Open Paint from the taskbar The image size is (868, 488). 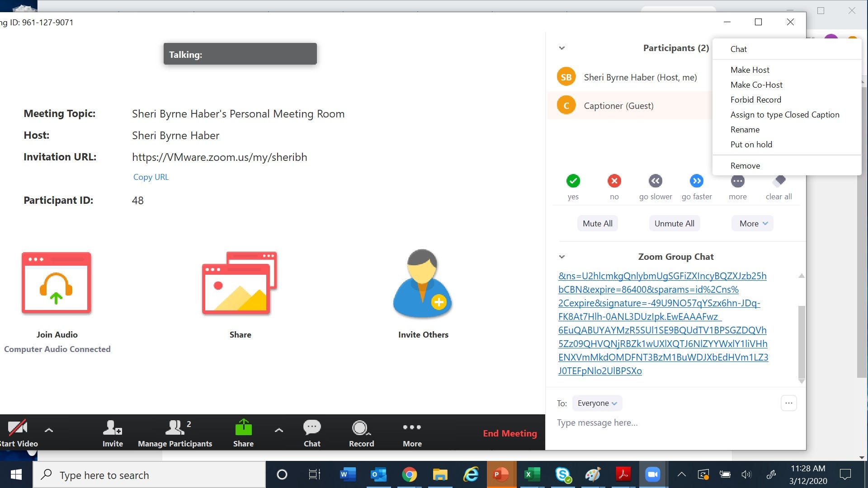593,474
